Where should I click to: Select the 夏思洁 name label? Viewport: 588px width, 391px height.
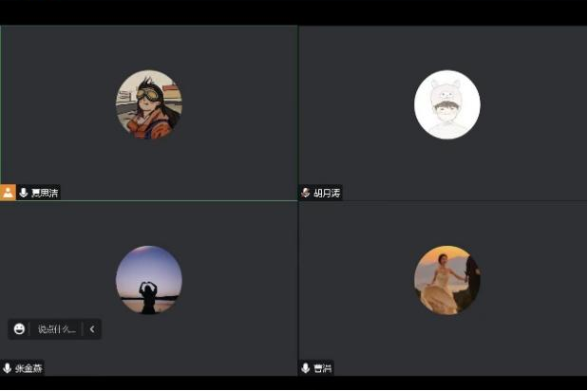pyautogui.click(x=44, y=193)
